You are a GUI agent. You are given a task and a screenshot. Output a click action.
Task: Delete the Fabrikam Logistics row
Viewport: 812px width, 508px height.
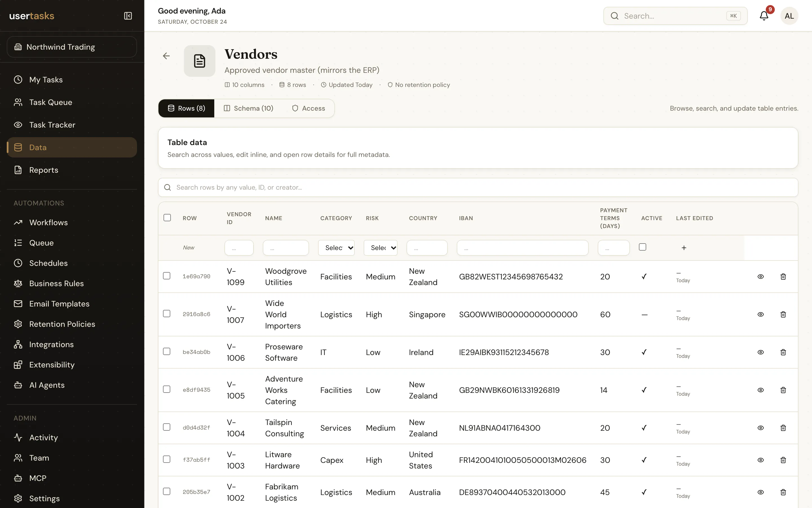pyautogui.click(x=783, y=492)
